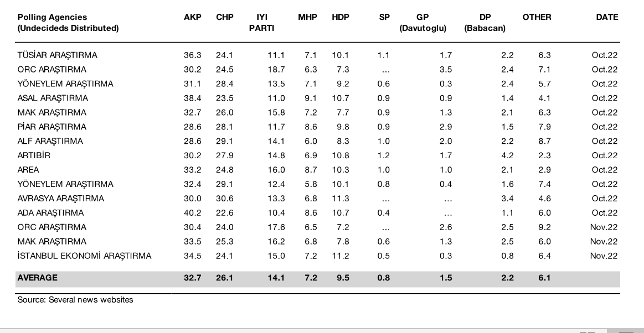Click the AREA row label
644x333 pixels.
point(28,170)
